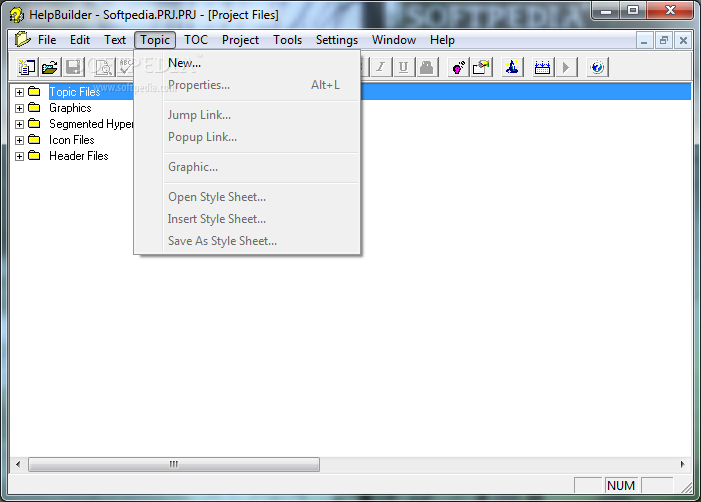
Task: Open the TOC menu
Action: click(x=196, y=40)
